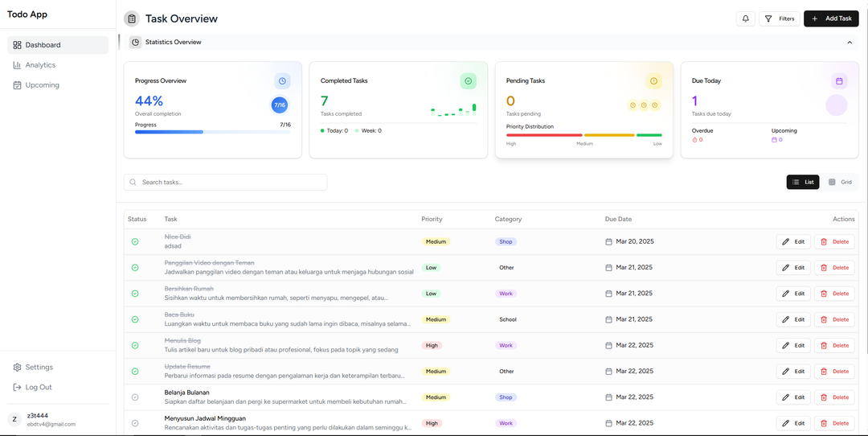Image resolution: width=868 pixels, height=436 pixels.
Task: Click the warning icon on Pending Tasks card
Action: pos(653,81)
